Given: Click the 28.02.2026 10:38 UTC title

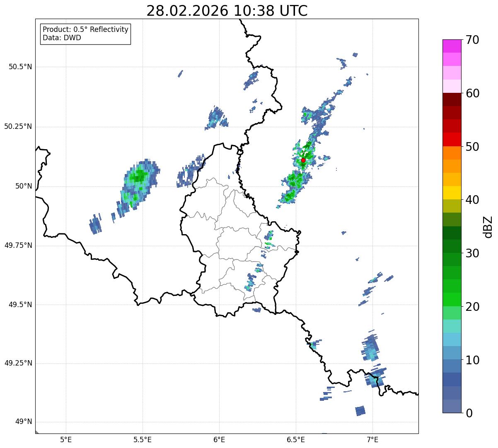Looking at the screenshot, I should tap(227, 10).
